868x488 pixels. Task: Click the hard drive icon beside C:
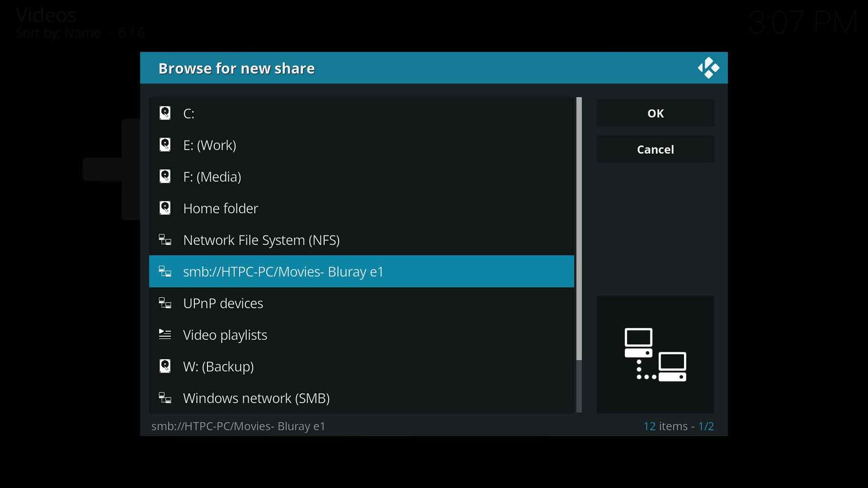pyautogui.click(x=165, y=113)
